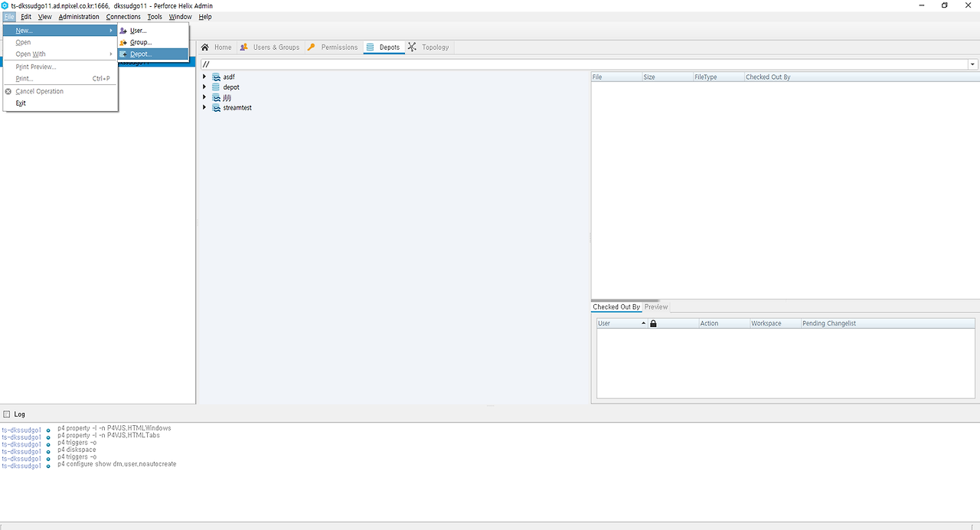Open the depot path dropdown arrow
The width and height of the screenshot is (980, 530).
click(973, 65)
